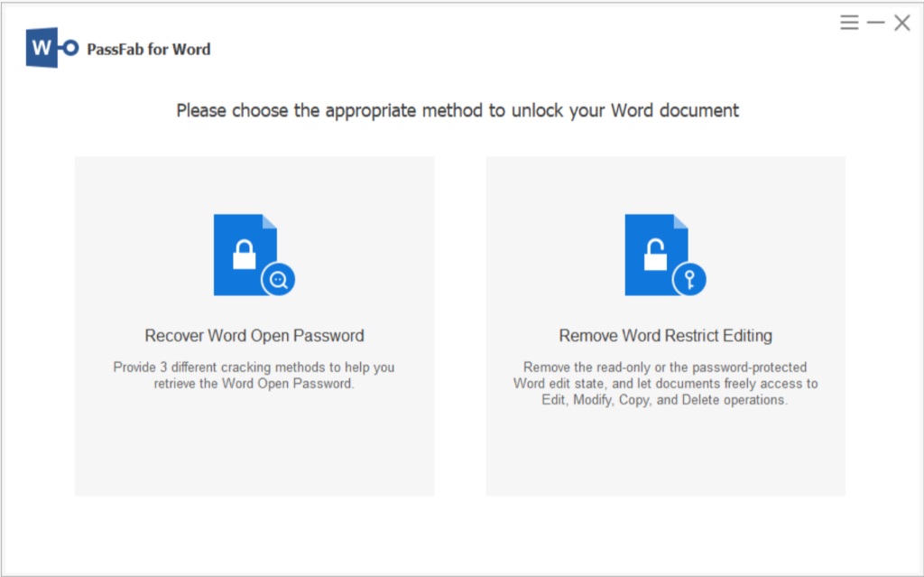
Task: Click the 'Remove the read-only' description text
Action: click(x=665, y=384)
